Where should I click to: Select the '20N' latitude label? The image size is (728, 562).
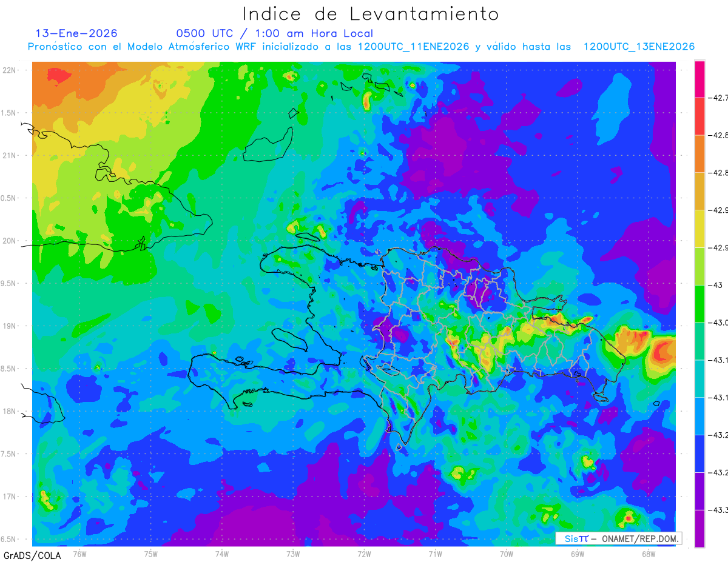click(9, 241)
